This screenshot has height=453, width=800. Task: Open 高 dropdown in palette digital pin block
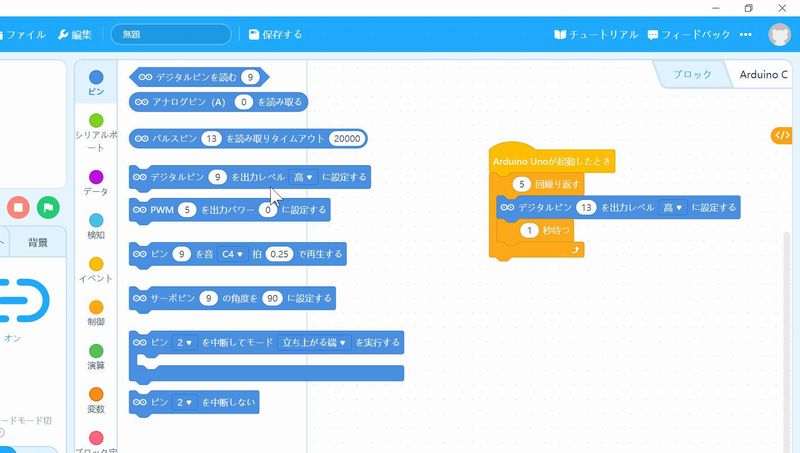pyautogui.click(x=303, y=177)
